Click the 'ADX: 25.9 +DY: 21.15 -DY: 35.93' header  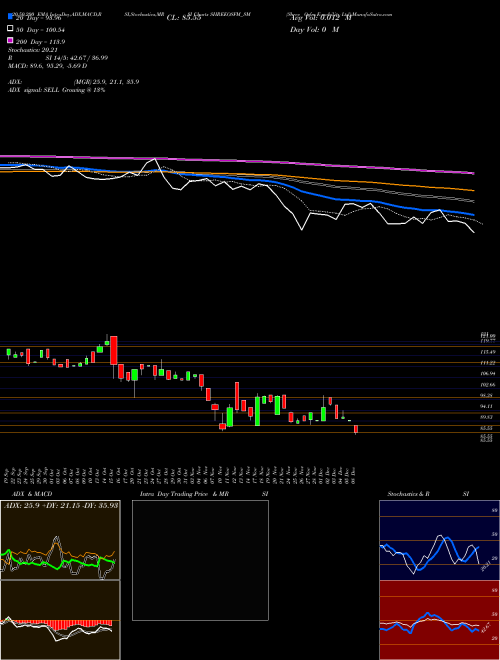(x=61, y=505)
